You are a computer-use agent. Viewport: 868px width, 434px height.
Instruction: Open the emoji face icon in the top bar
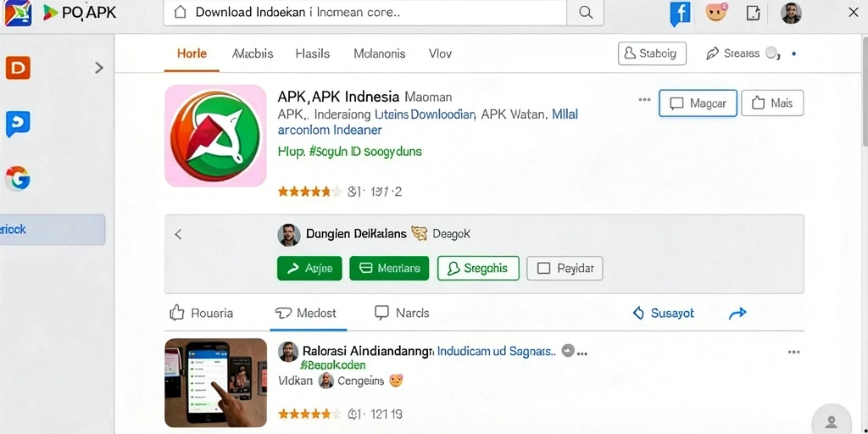[716, 12]
